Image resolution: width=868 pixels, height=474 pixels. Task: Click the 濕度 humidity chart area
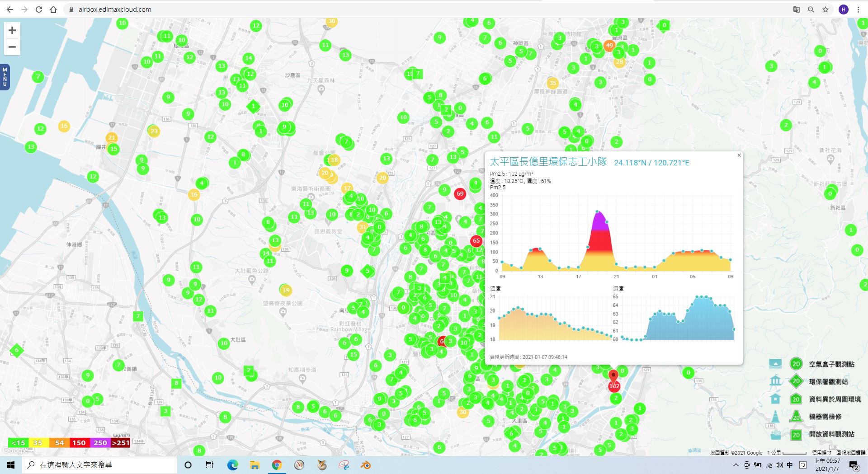point(677,318)
